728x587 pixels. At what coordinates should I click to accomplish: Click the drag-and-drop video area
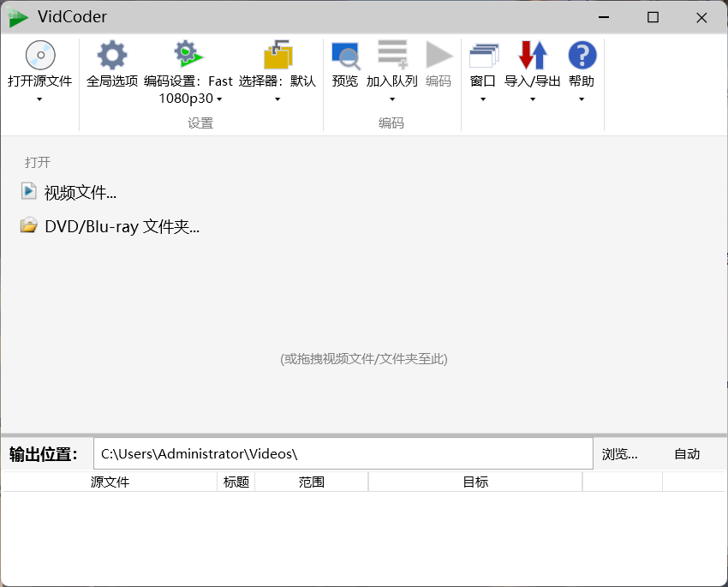[364, 359]
